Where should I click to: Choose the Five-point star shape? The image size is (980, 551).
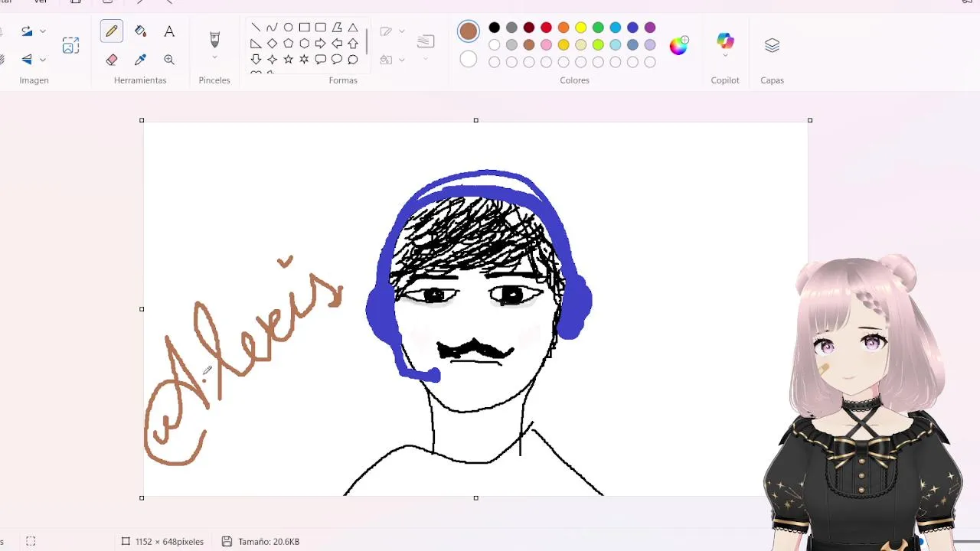click(288, 60)
